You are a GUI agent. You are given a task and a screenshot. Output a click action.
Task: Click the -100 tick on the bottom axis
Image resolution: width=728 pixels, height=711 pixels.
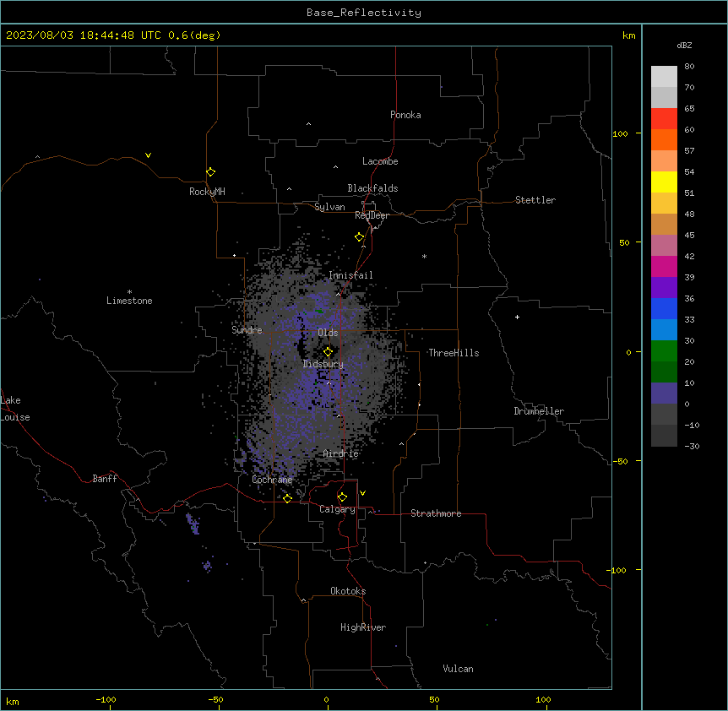106,699
